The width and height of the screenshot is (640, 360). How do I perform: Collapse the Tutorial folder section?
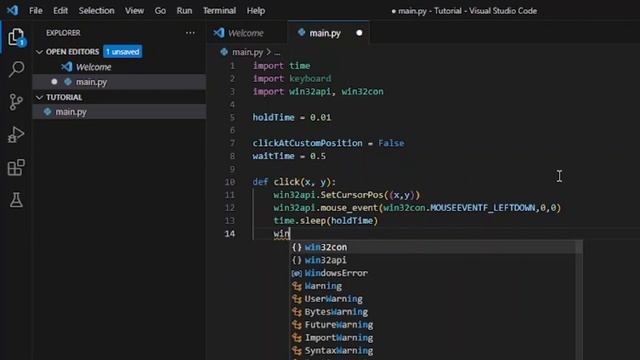[x=40, y=97]
